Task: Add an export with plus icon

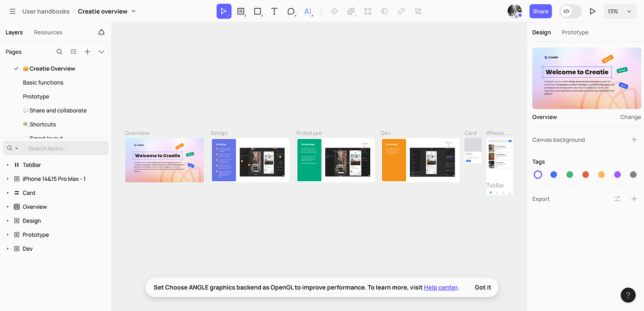Action: click(634, 199)
